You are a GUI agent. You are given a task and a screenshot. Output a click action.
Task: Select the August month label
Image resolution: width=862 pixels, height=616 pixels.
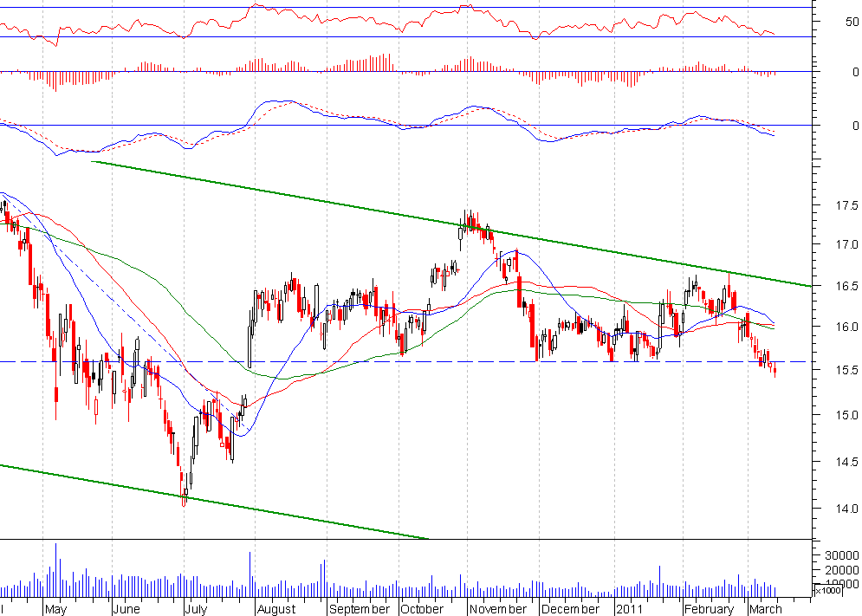tap(276, 609)
